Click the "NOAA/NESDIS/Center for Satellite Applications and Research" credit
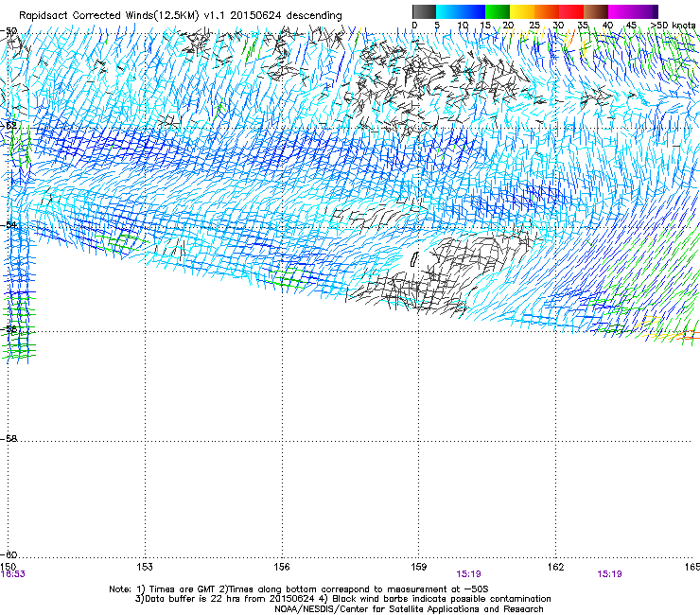 point(409,609)
